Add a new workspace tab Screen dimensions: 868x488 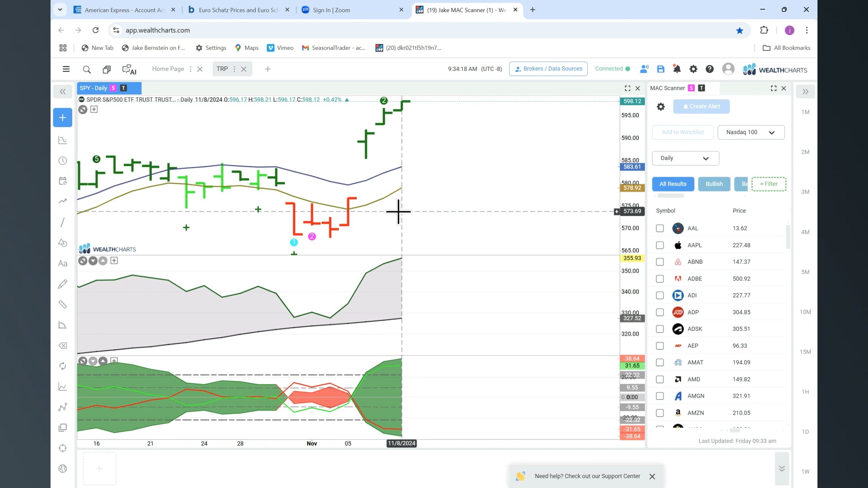click(268, 69)
